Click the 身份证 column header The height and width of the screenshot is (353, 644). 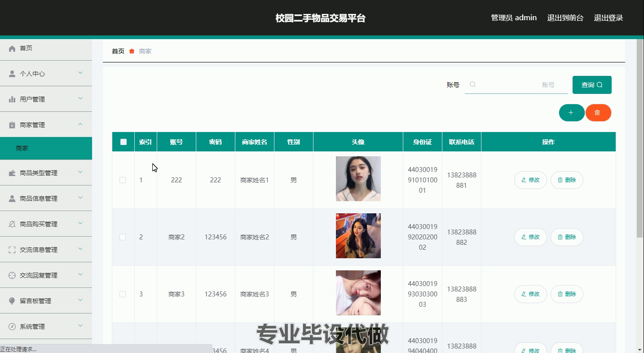point(423,142)
